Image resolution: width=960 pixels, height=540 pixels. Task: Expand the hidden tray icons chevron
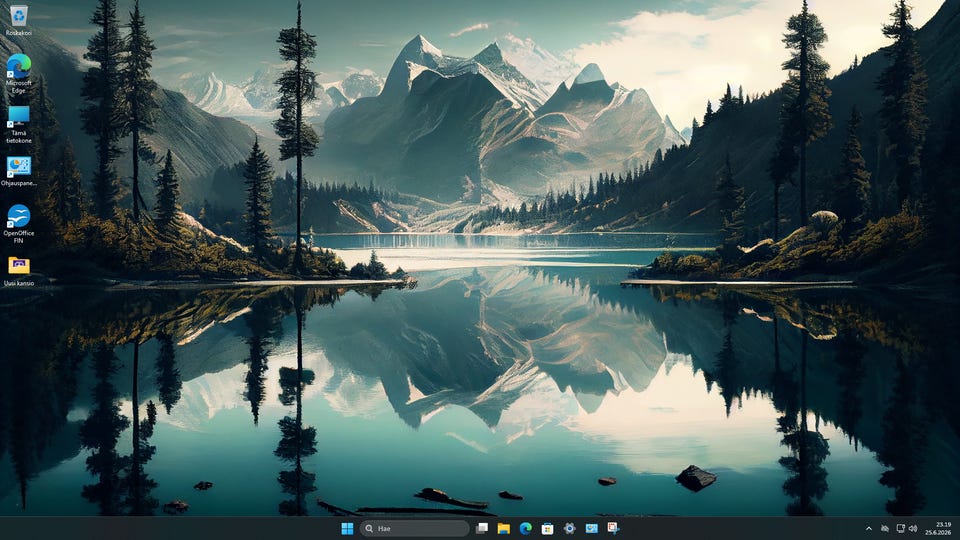[x=869, y=528]
